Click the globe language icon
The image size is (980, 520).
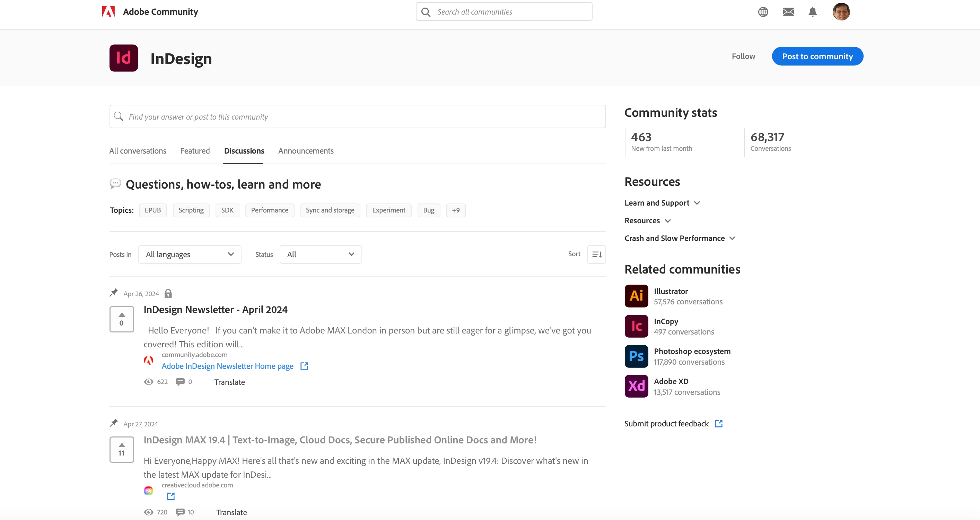[763, 12]
